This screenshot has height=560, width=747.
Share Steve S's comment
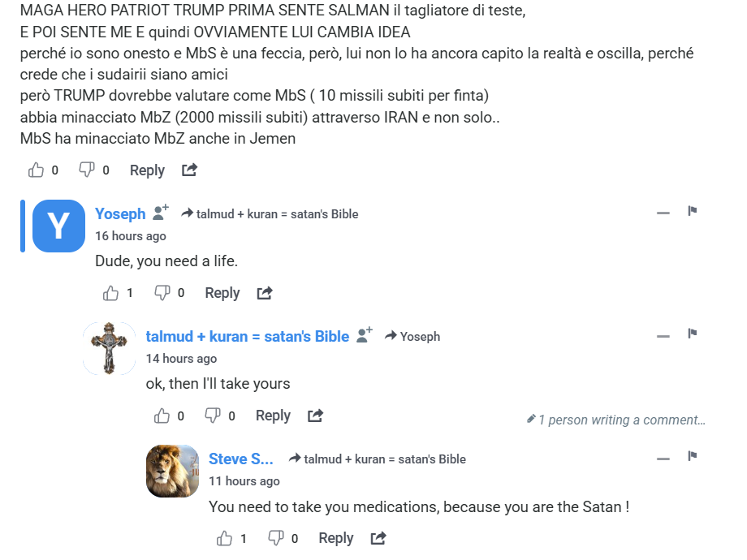[378, 538]
